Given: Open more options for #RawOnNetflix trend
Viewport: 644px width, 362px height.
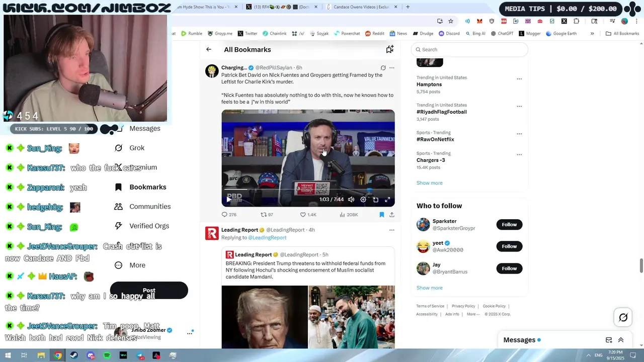Looking at the screenshot, I should click(519, 134).
